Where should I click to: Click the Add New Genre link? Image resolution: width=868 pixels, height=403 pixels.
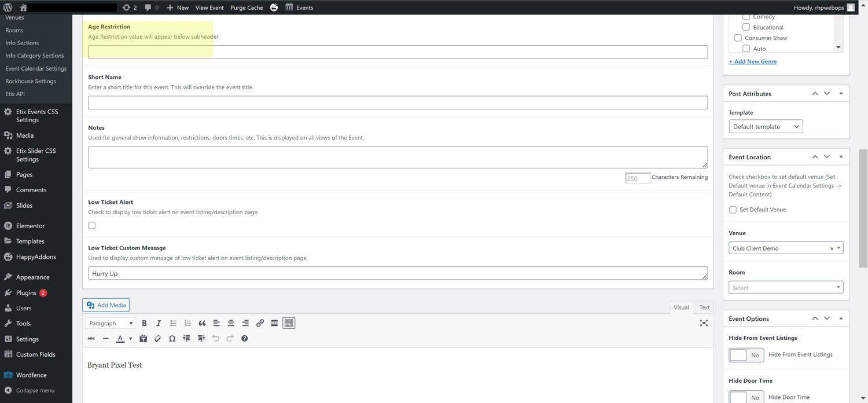[752, 61]
